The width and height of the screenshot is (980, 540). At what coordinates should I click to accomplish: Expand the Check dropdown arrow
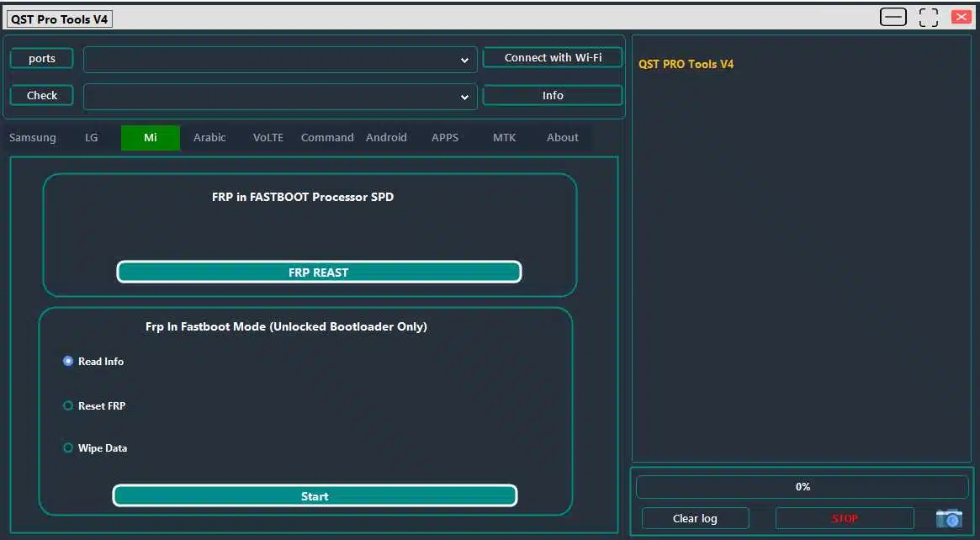(x=464, y=97)
